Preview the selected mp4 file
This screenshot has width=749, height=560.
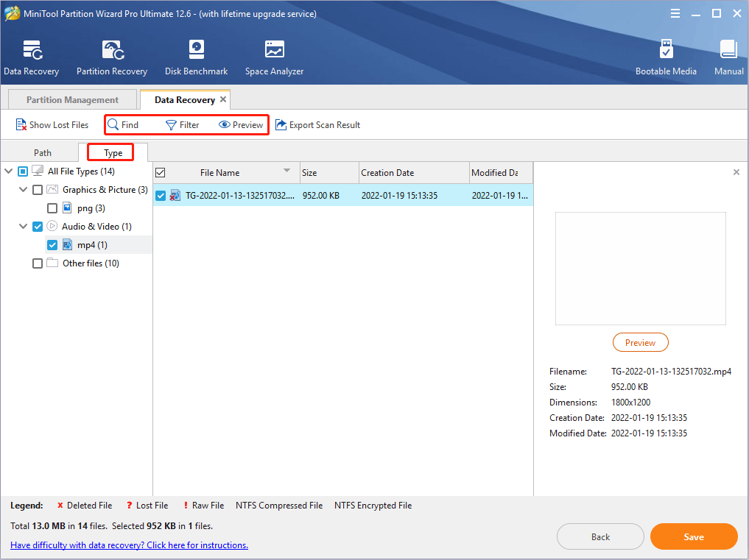(640, 342)
